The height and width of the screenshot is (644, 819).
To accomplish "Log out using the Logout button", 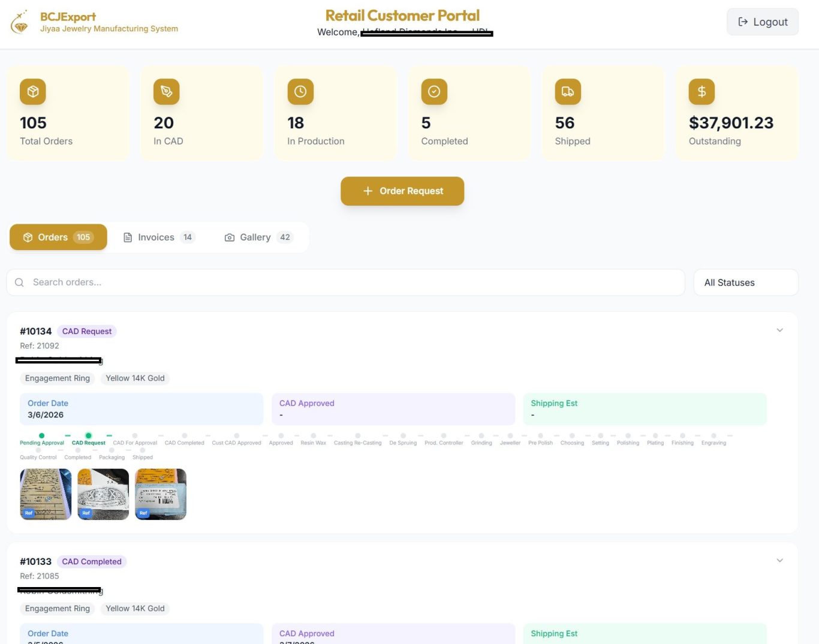I will 762,22.
